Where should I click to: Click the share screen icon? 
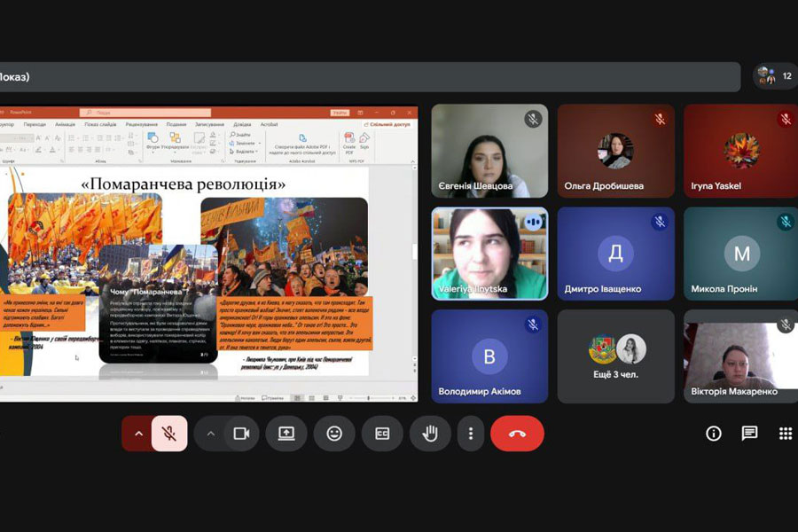(x=286, y=434)
